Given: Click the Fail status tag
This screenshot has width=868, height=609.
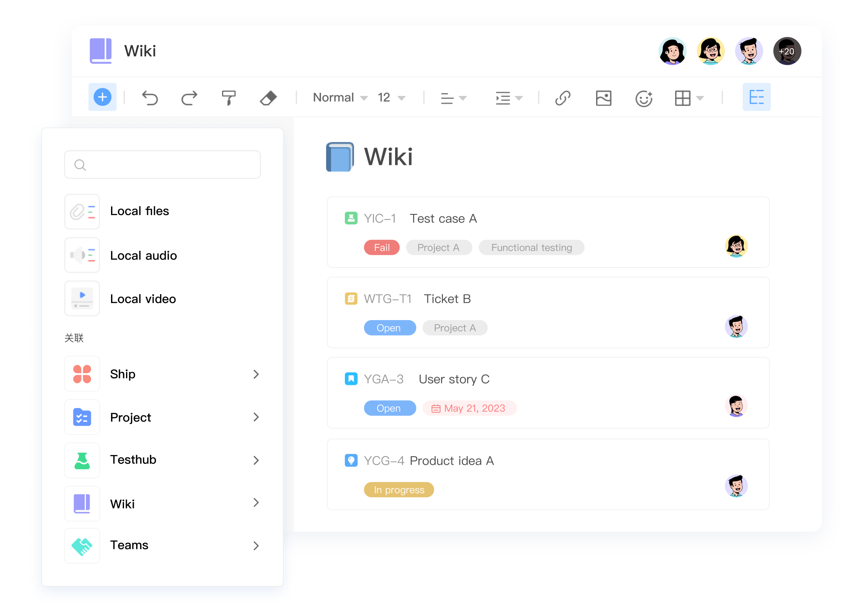Looking at the screenshot, I should tap(381, 248).
